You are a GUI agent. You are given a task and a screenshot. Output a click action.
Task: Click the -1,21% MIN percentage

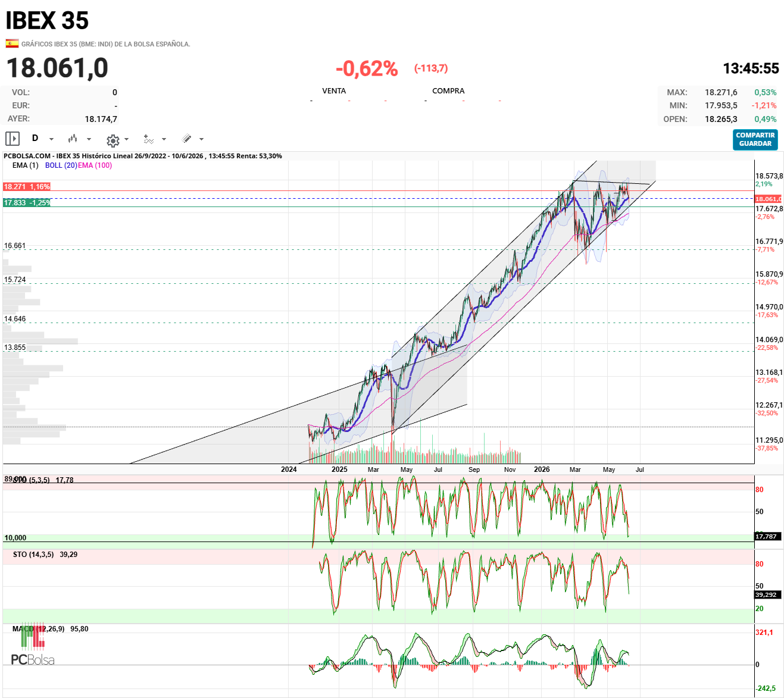(x=764, y=105)
